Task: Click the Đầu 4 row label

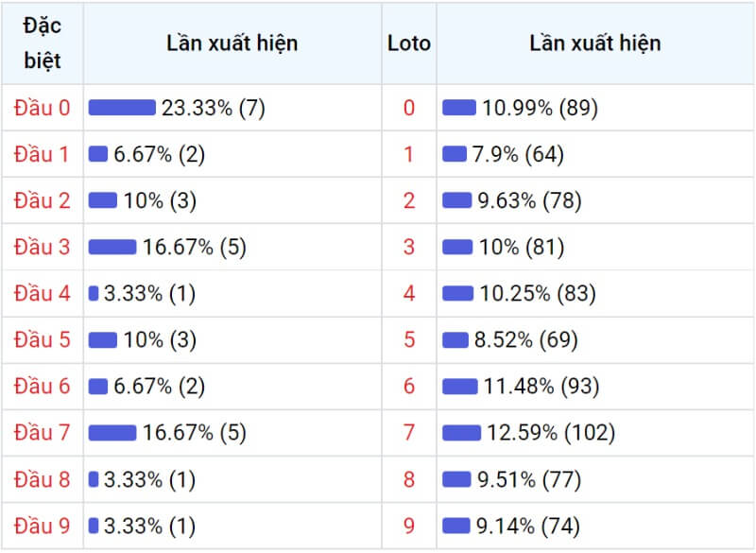Action: pos(43,293)
